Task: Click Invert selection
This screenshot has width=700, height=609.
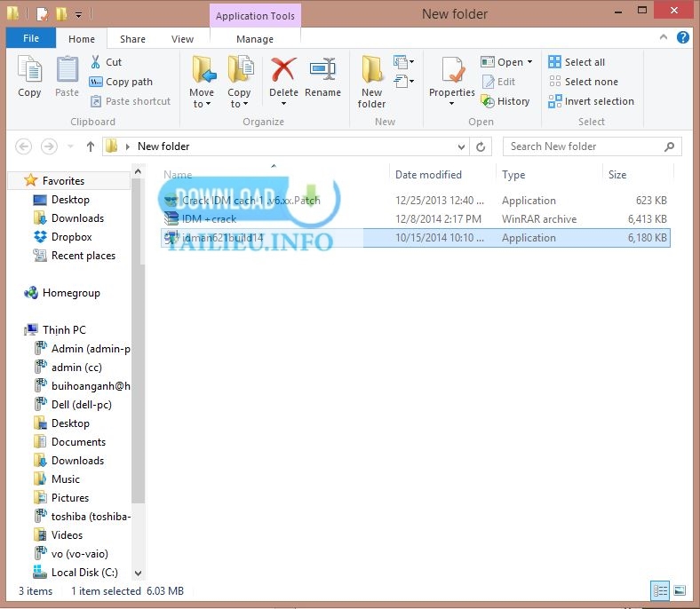Action: [x=591, y=101]
